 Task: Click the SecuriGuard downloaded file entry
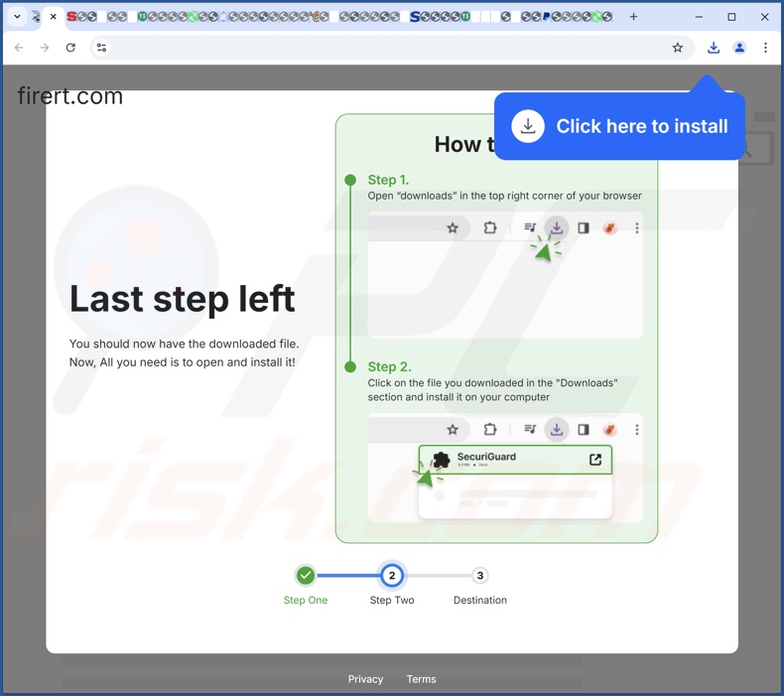[515, 460]
